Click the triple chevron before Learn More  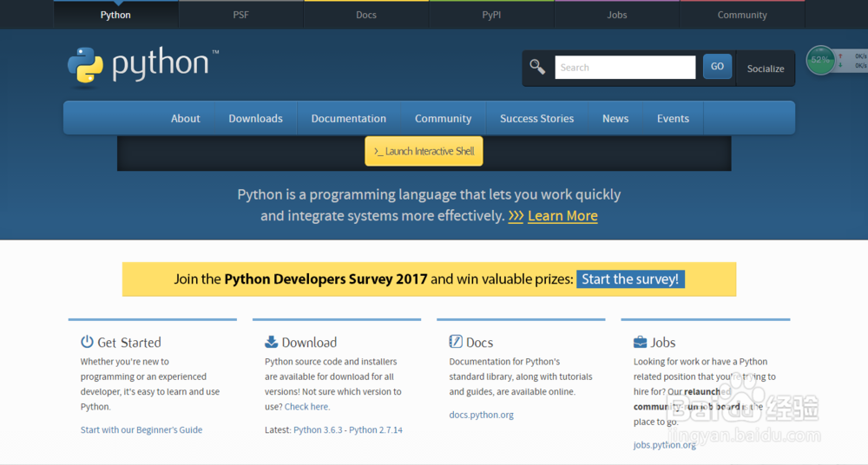(x=516, y=216)
